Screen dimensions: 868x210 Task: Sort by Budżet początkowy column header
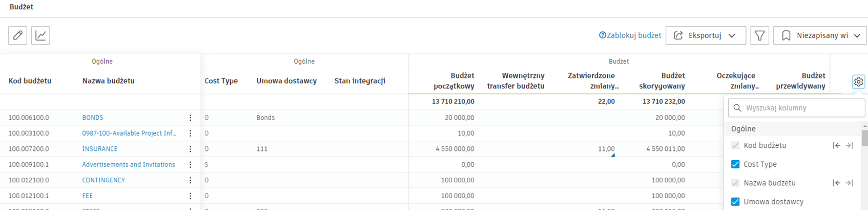454,81
